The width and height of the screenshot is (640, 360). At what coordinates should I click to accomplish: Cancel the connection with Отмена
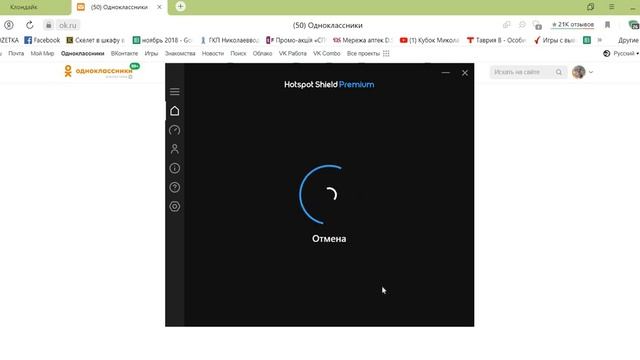329,239
